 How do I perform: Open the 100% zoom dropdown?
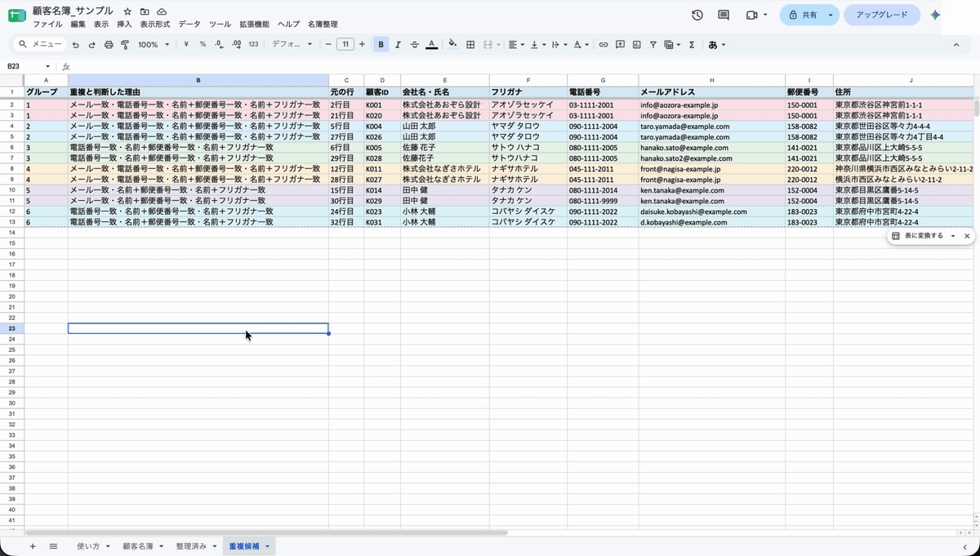(x=154, y=45)
